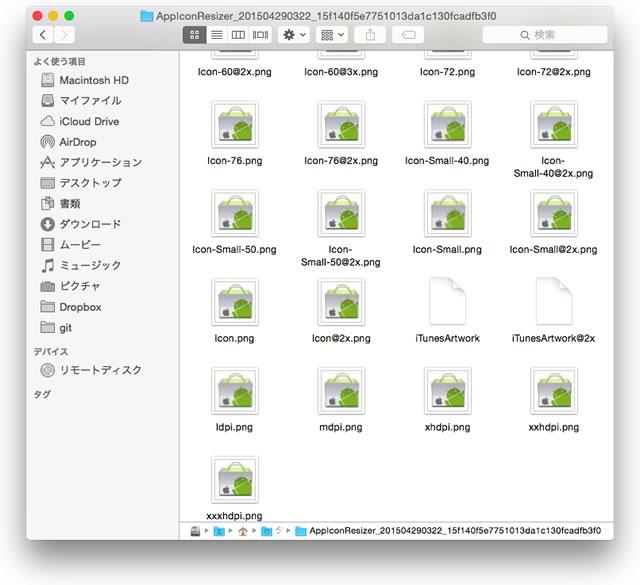Select the iTunesArtwork@2x blank file icon
This screenshot has width=640, height=585.
(x=554, y=301)
